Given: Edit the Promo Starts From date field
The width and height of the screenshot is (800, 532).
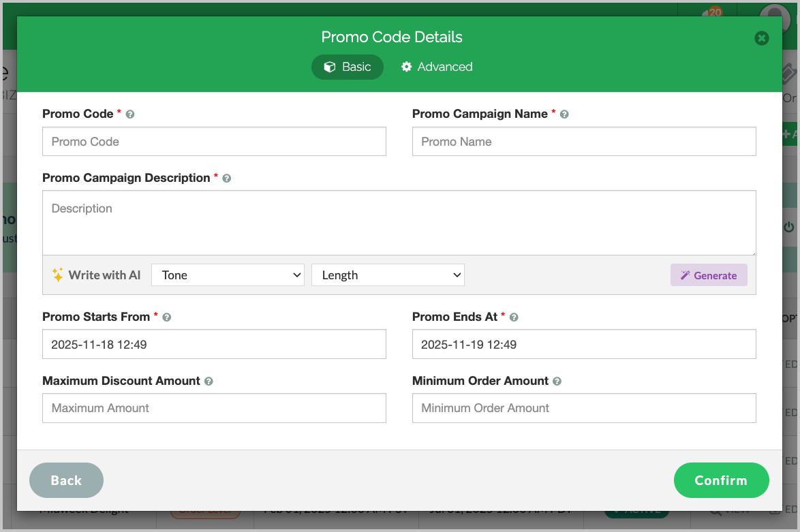Looking at the screenshot, I should pos(214,345).
